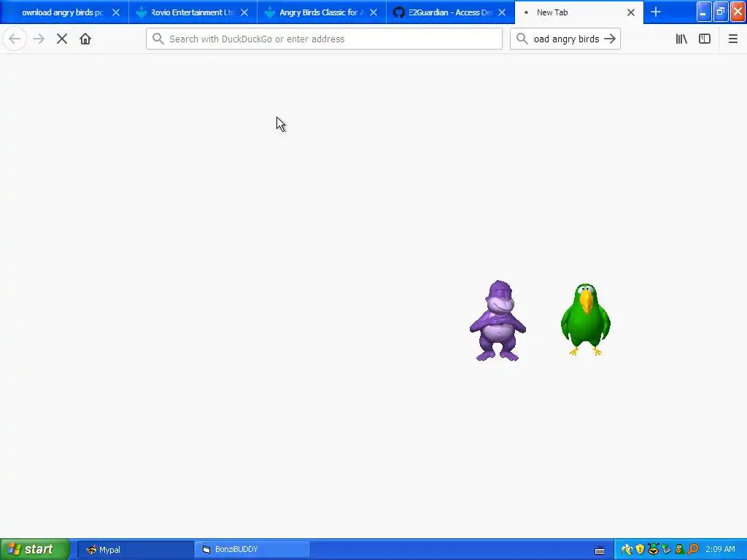Click the green network computer tray icon
This screenshot has width=747, height=560.
click(x=667, y=550)
